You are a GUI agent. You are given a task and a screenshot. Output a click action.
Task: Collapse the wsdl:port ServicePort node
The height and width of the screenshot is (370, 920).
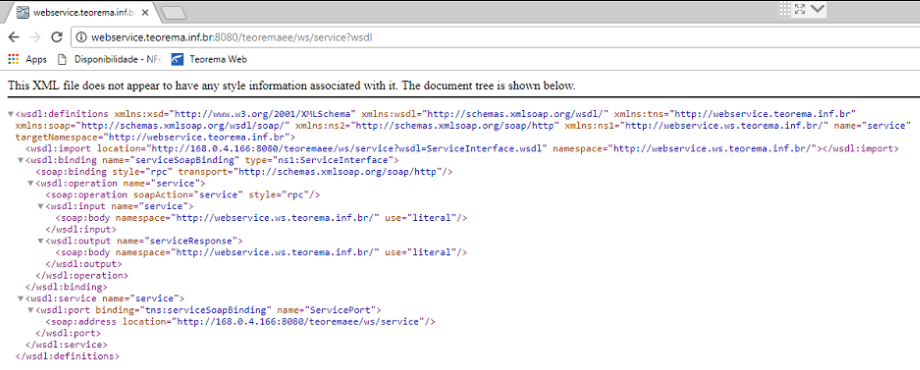tap(31, 310)
